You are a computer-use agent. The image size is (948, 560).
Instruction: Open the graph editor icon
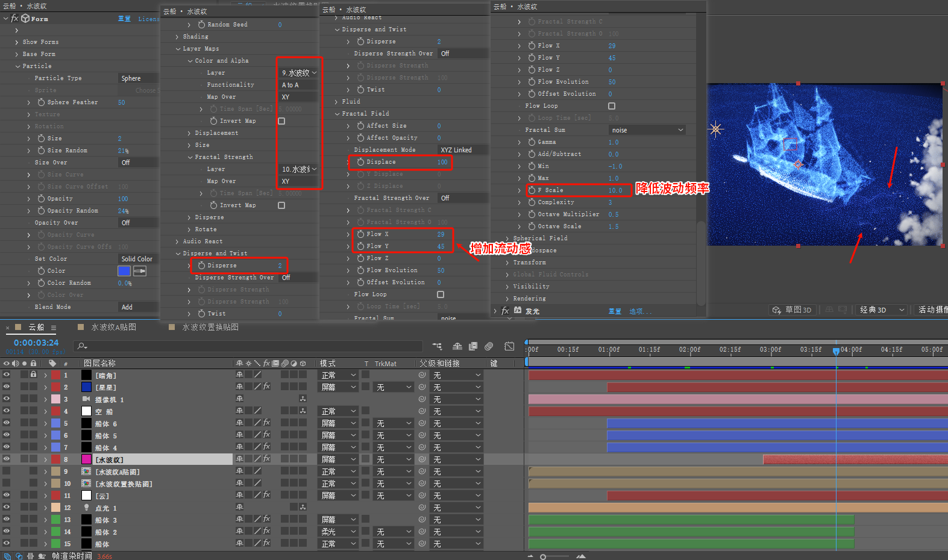click(509, 346)
